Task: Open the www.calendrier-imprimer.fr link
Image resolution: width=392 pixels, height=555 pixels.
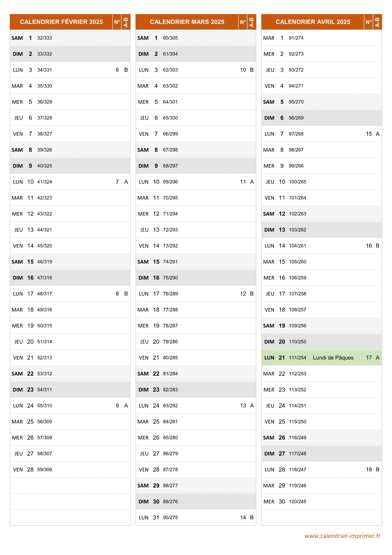Action: coord(342,536)
